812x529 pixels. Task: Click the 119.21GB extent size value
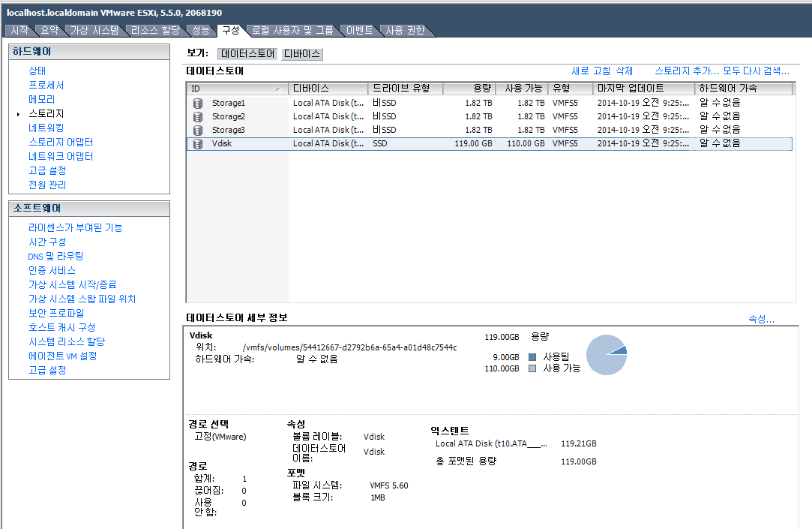[x=578, y=444]
